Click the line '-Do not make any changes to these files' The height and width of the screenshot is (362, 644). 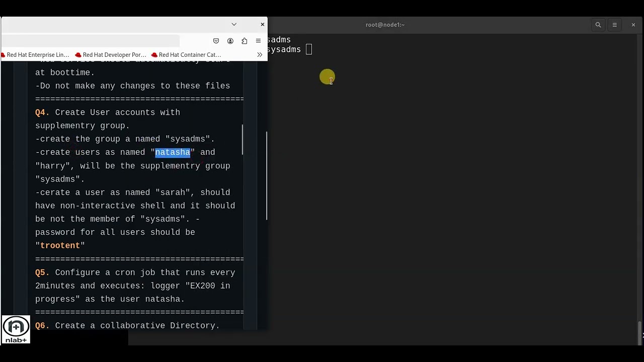(x=132, y=86)
